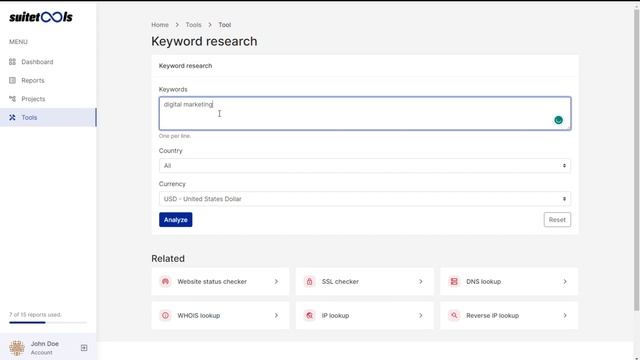Click the IP lookup icon
Screen dimensions: 640x360
(x=309, y=316)
